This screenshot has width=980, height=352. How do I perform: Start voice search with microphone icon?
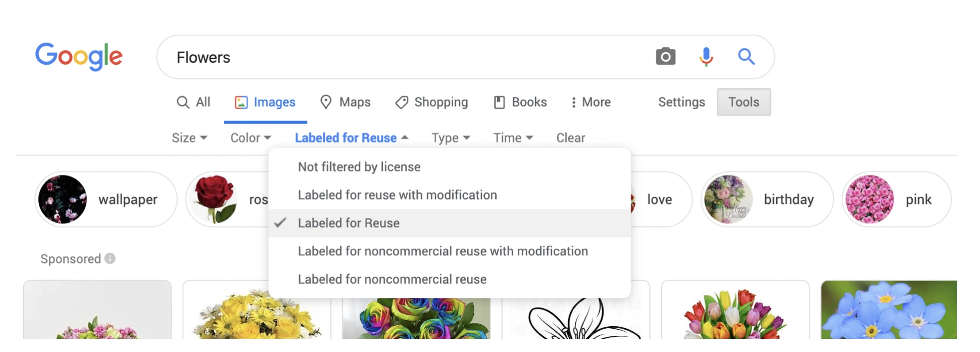706,57
